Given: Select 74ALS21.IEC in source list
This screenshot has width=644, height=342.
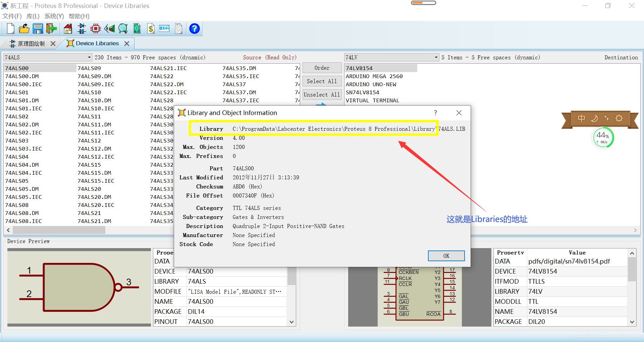Looking at the screenshot, I should (x=168, y=68).
